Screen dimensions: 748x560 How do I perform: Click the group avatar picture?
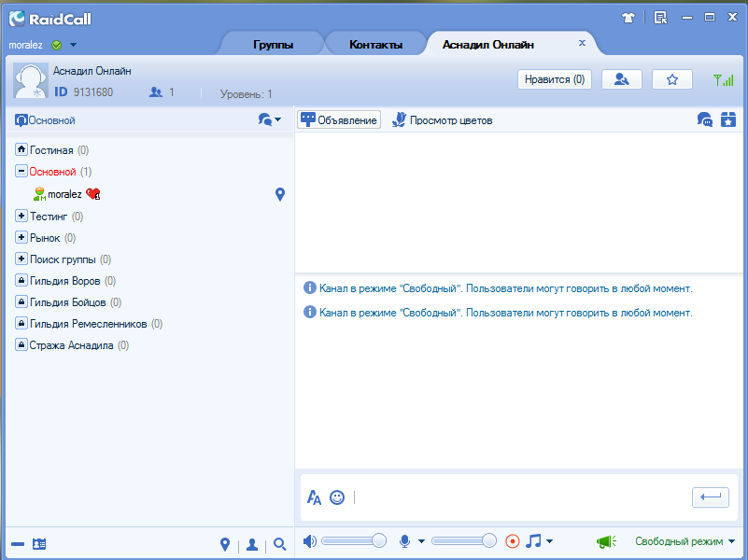coord(31,80)
